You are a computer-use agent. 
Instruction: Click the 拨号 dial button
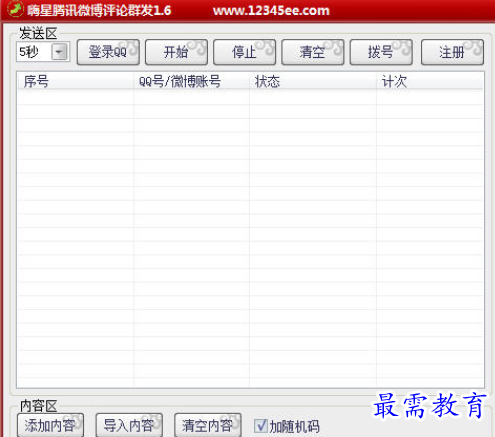pyautogui.click(x=381, y=52)
